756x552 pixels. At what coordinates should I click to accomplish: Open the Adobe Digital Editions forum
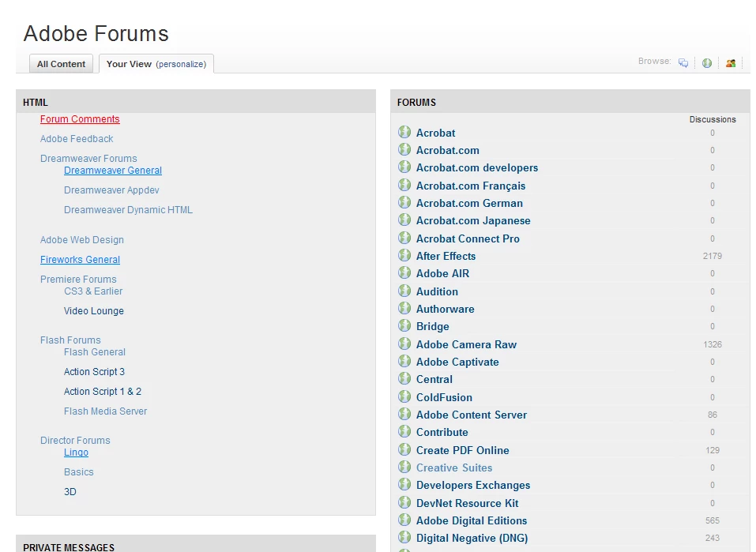click(472, 520)
